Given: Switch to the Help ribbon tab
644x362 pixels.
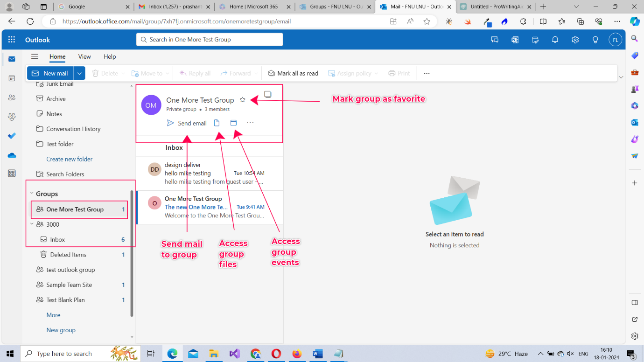Looking at the screenshot, I should 110,56.
